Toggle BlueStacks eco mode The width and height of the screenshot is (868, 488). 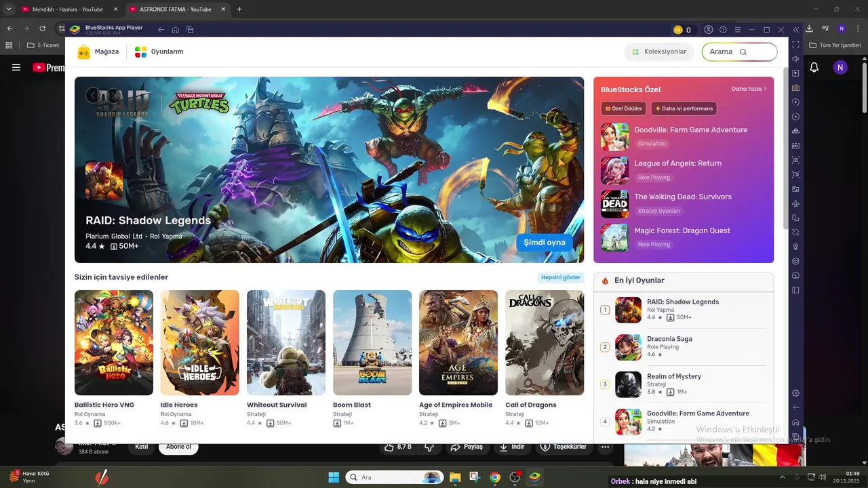(x=795, y=276)
